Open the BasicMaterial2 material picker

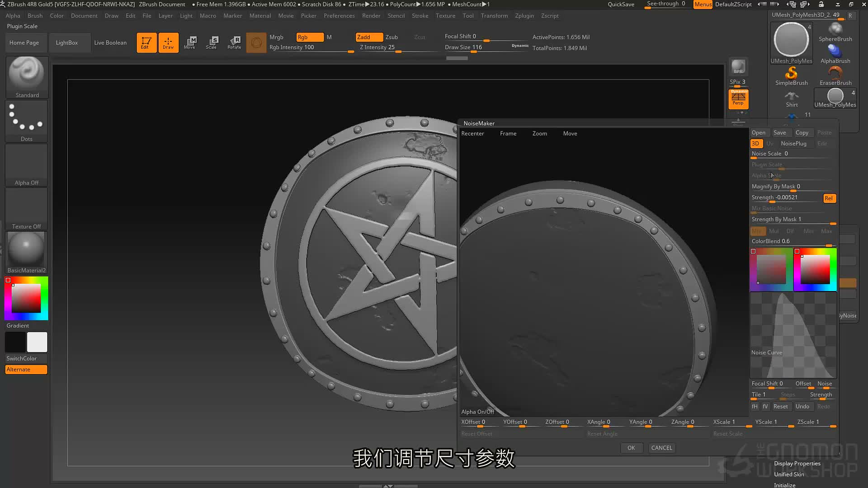coord(27,253)
